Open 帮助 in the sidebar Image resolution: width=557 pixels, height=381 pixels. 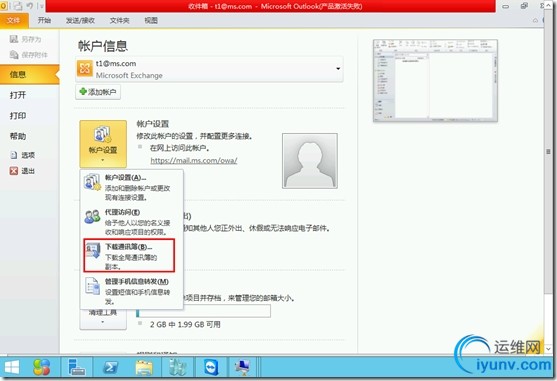(x=18, y=136)
